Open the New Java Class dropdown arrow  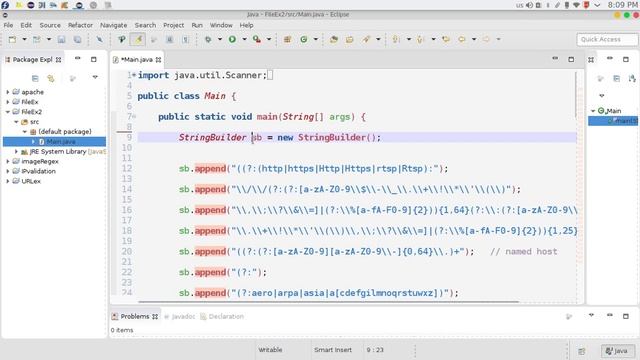pos(316,39)
